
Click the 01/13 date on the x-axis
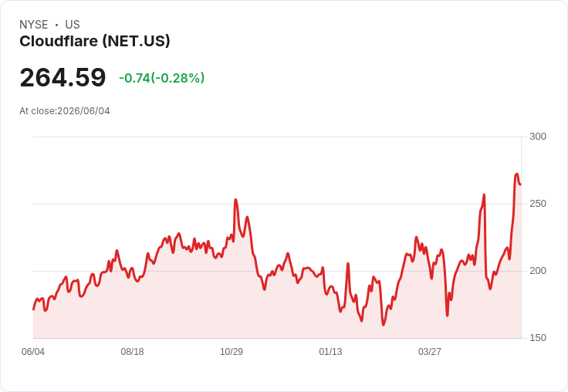330,352
